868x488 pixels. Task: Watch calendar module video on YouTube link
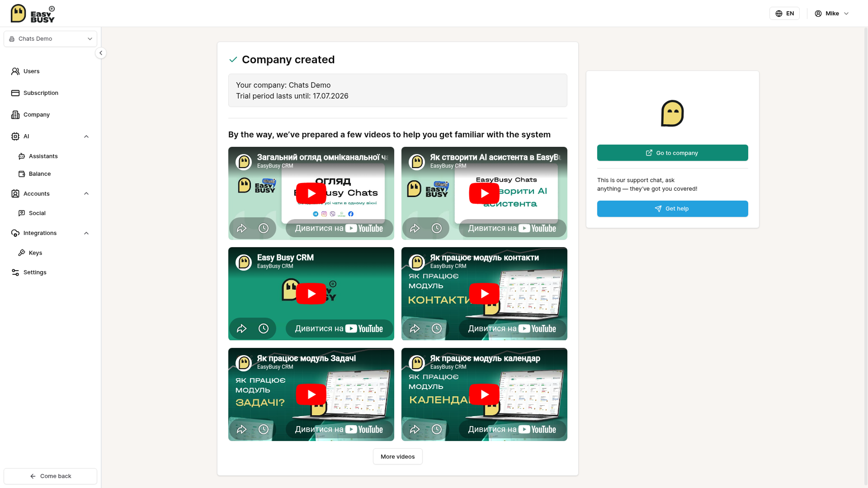point(512,429)
